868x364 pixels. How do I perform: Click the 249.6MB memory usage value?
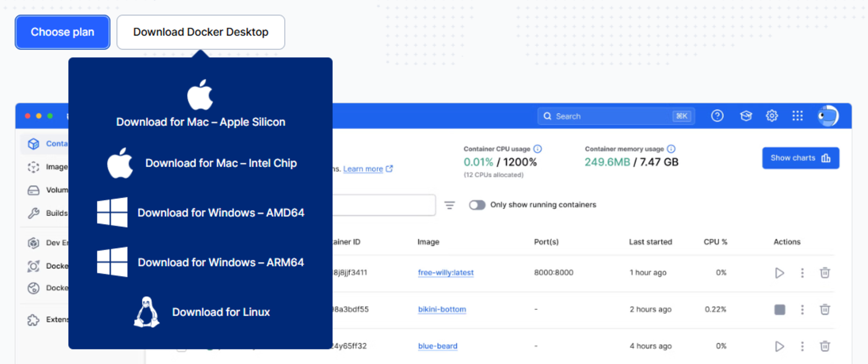607,162
